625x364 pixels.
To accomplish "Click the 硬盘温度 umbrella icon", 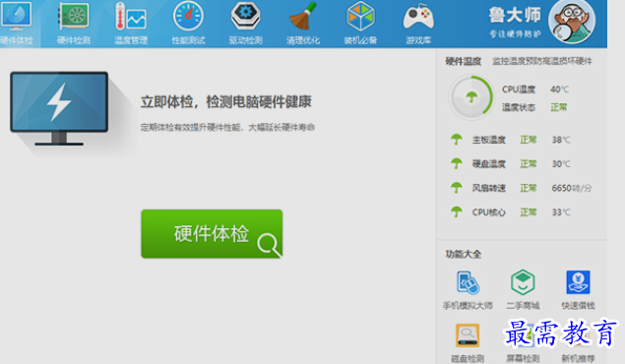I will coord(457,163).
